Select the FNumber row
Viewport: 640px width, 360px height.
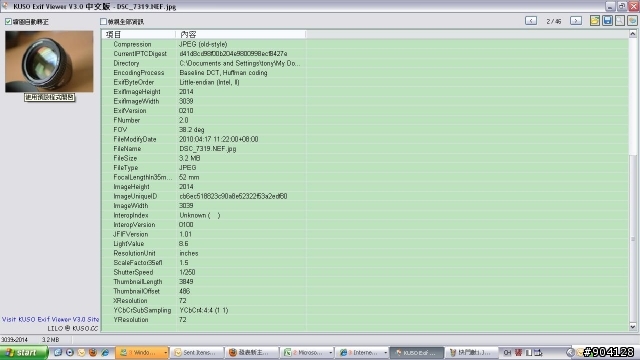point(365,120)
